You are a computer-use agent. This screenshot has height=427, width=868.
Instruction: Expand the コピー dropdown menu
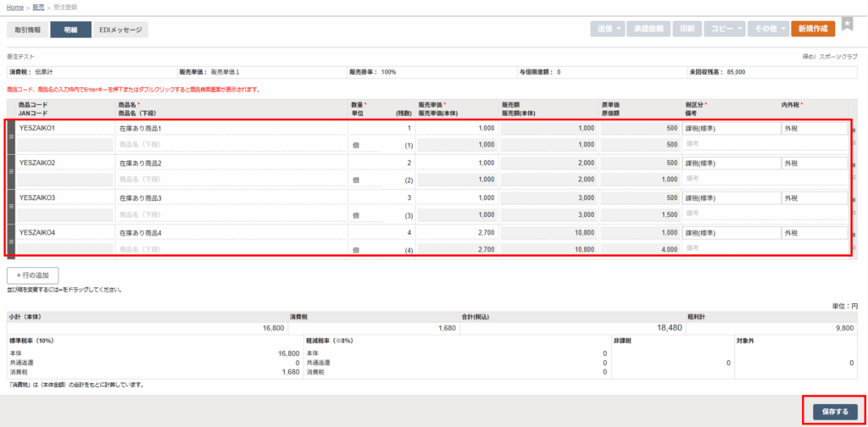click(724, 29)
